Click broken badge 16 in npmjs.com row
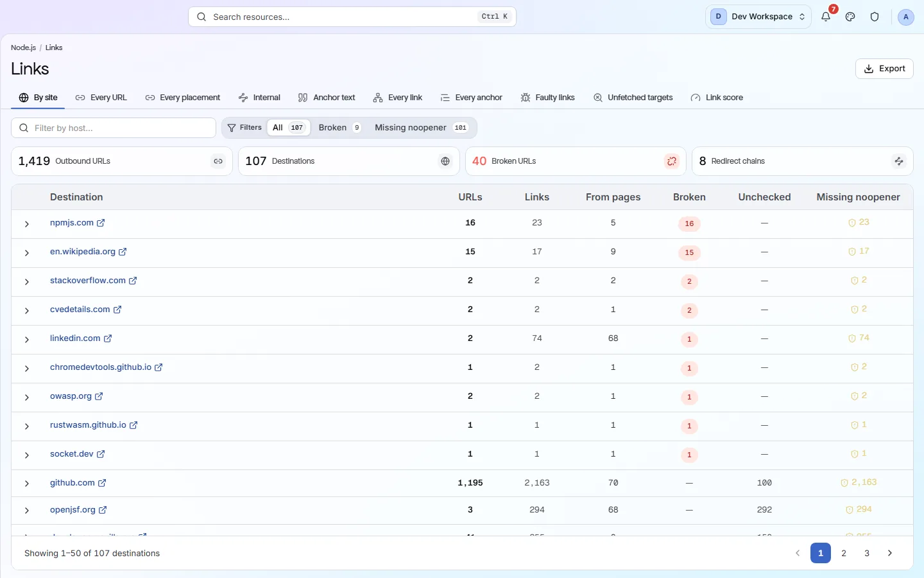This screenshot has width=924, height=578. click(689, 223)
